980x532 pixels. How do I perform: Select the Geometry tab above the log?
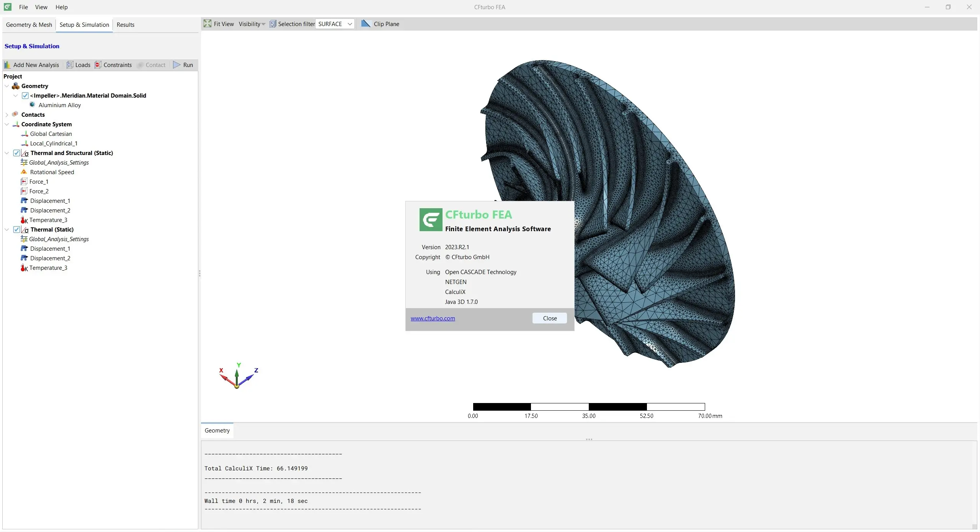217,430
